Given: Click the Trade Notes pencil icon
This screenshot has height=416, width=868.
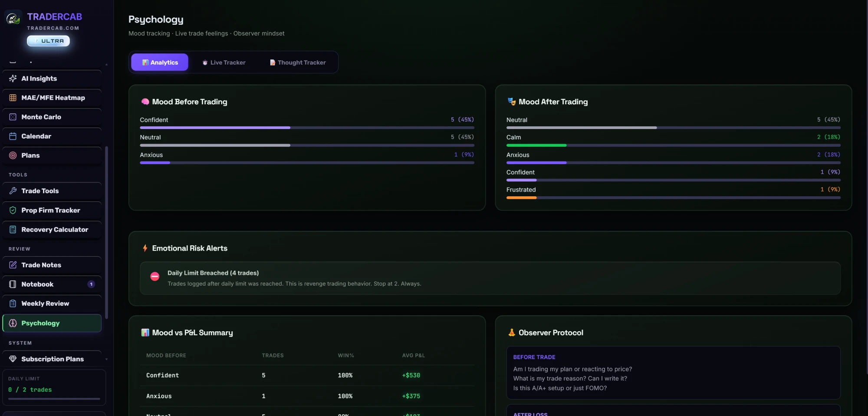Looking at the screenshot, I should [13, 265].
